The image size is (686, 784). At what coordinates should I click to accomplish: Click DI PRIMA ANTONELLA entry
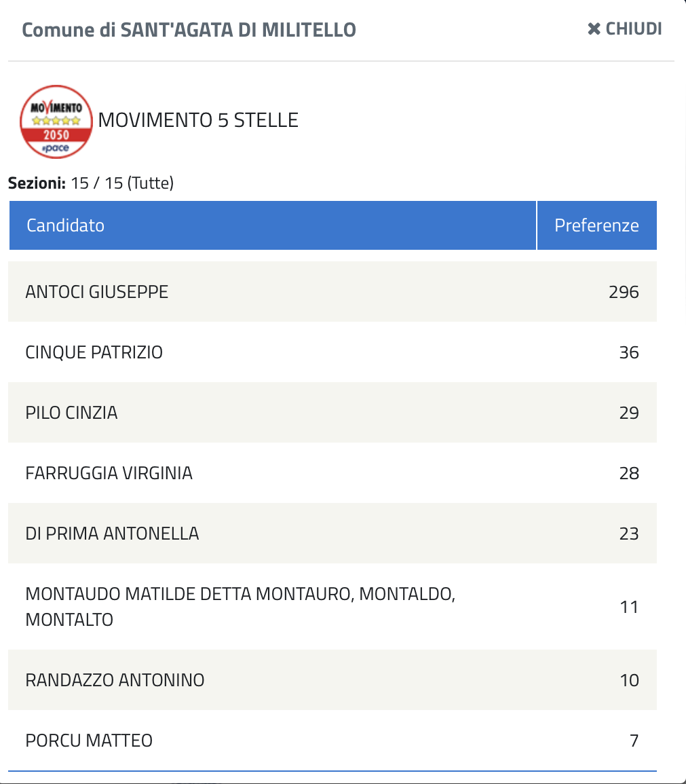[x=113, y=534]
